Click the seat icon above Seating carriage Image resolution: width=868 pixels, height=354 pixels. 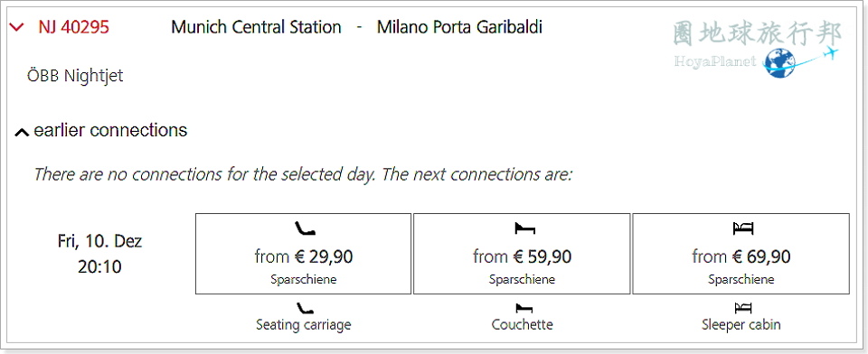[x=304, y=308]
